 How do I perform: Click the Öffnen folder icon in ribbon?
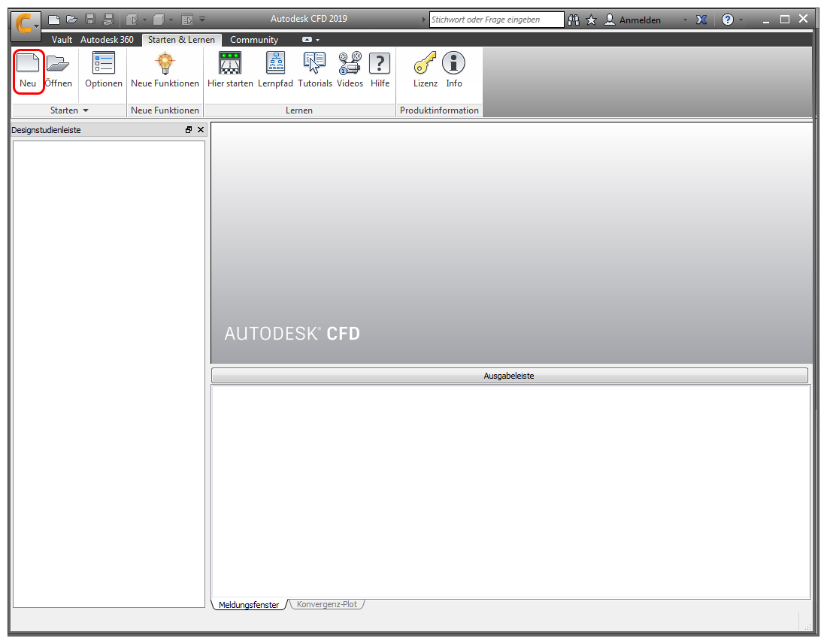[x=57, y=63]
